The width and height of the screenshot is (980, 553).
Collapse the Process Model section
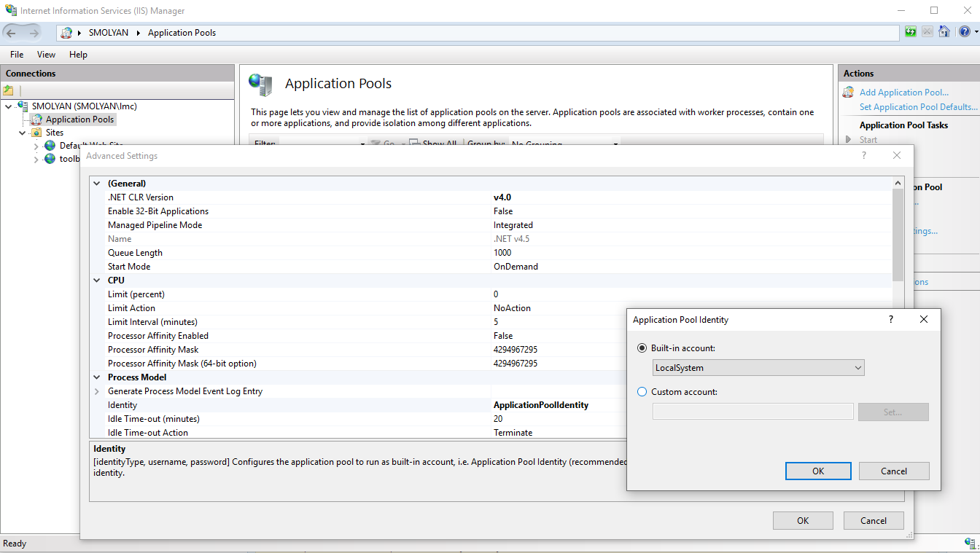click(x=97, y=377)
